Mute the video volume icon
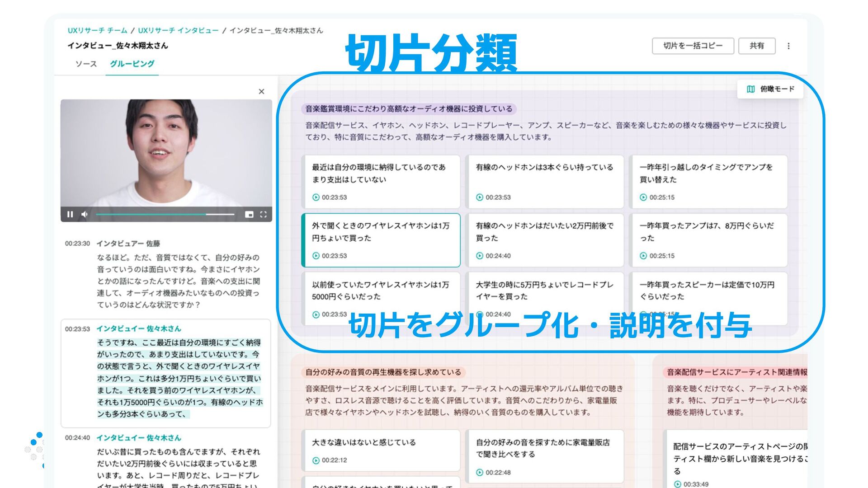The width and height of the screenshot is (868, 488). point(85,215)
